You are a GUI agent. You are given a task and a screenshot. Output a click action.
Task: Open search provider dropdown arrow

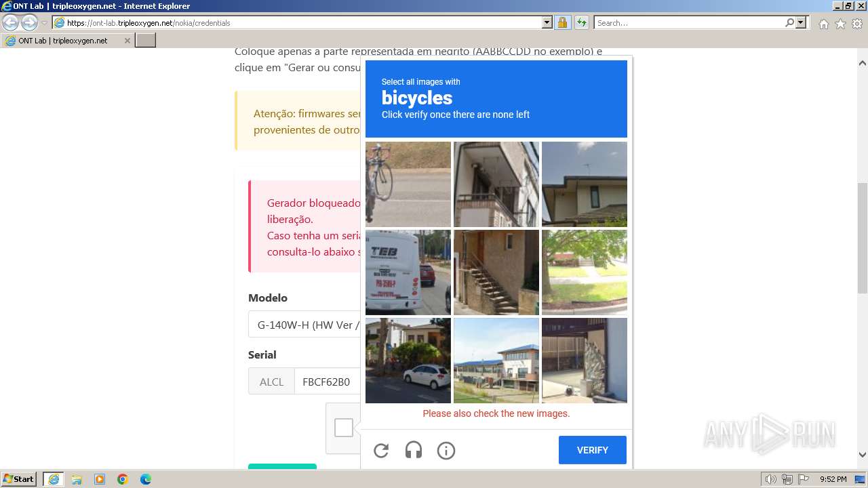[x=801, y=23]
